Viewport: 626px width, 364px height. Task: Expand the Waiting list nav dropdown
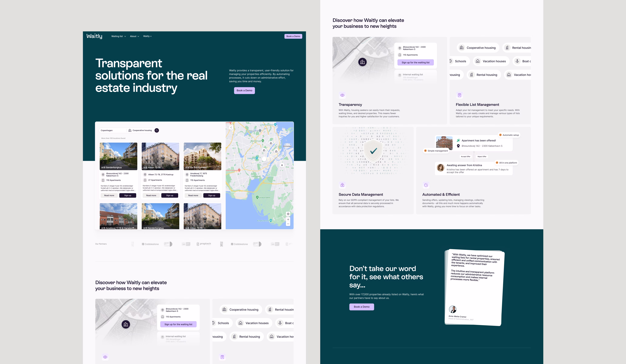tap(118, 36)
